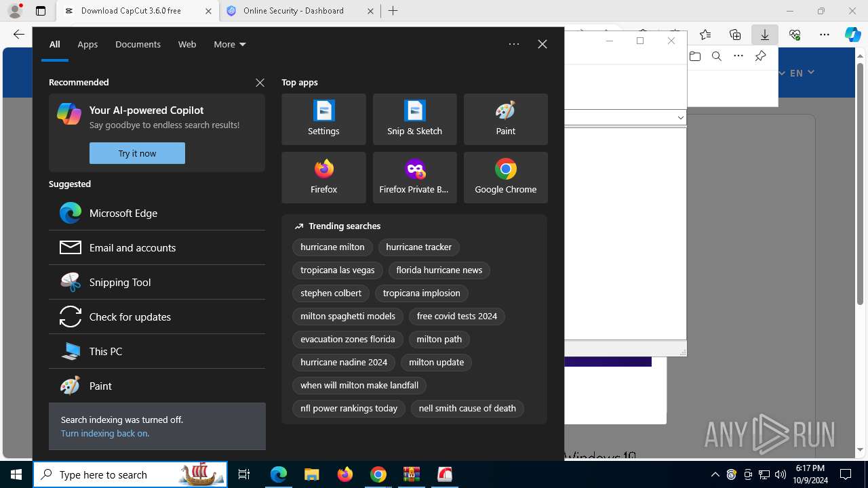
Task: Open red app icon on taskbar
Action: tap(445, 474)
